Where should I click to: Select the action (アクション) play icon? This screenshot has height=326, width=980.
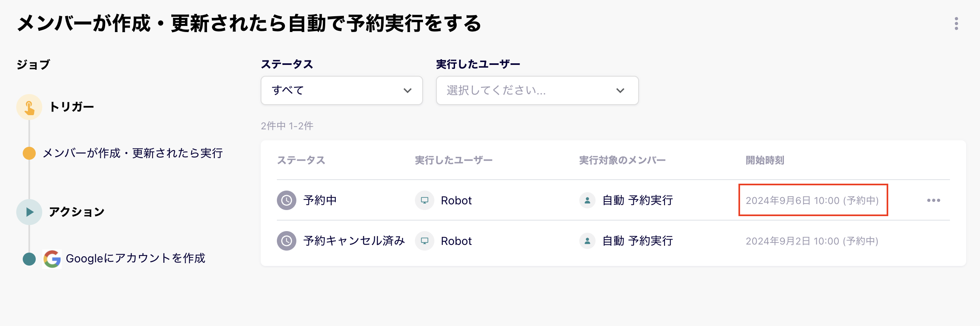coord(29,211)
